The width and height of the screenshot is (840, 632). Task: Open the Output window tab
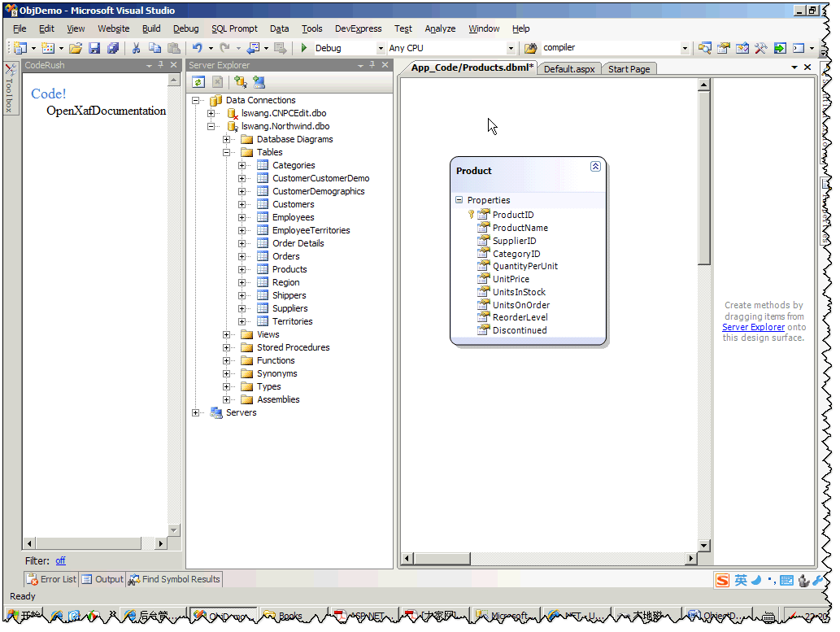coord(102,579)
